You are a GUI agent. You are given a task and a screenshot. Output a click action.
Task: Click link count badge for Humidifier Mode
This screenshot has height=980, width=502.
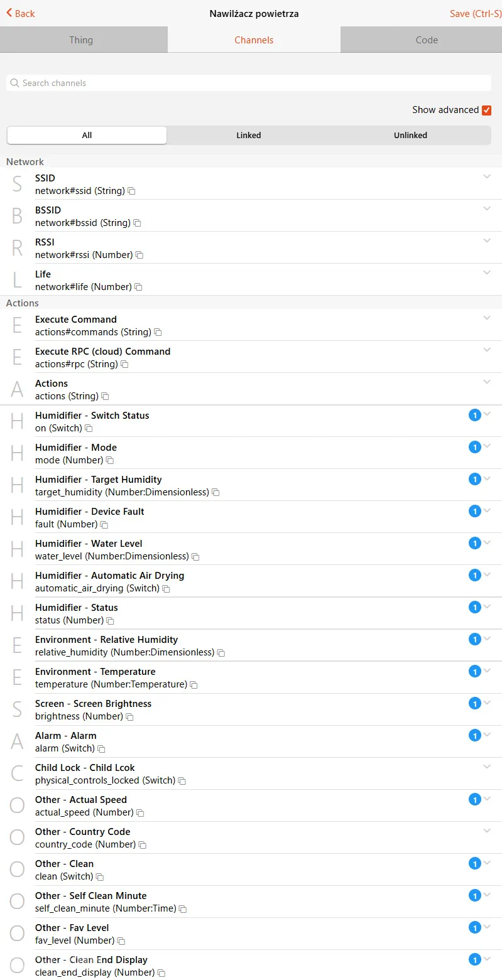[475, 447]
